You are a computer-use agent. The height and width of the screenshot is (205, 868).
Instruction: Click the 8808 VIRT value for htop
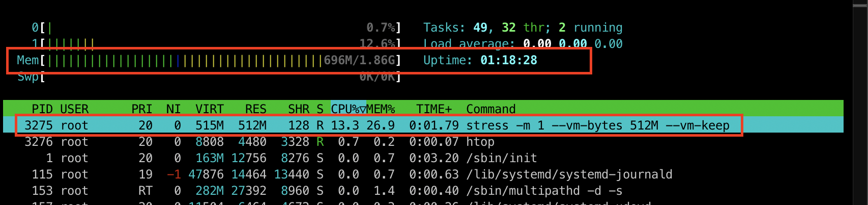pyautogui.click(x=210, y=142)
